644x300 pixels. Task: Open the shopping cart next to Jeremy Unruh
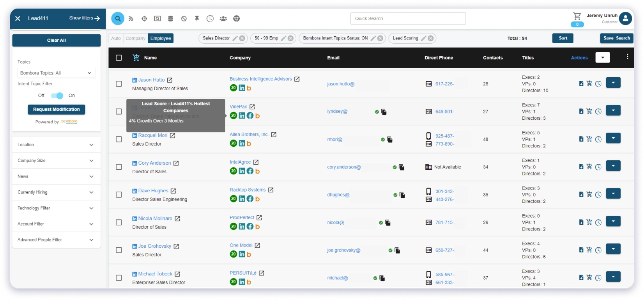[577, 16]
